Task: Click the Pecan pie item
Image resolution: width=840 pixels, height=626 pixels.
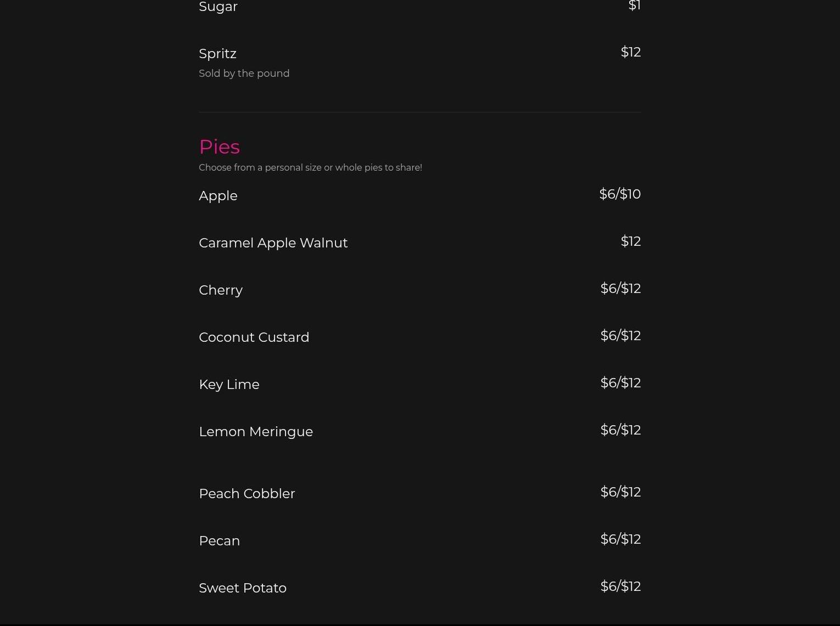Action: [x=219, y=541]
